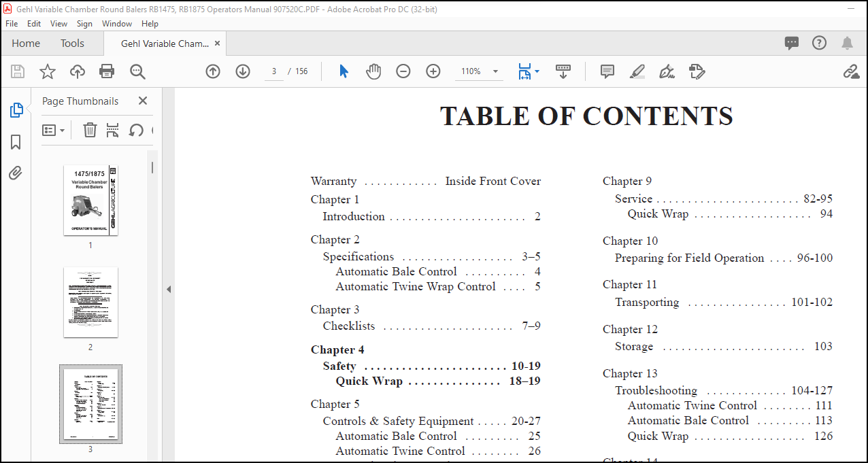Upload the file using the cloud arrow icon

[x=78, y=71]
